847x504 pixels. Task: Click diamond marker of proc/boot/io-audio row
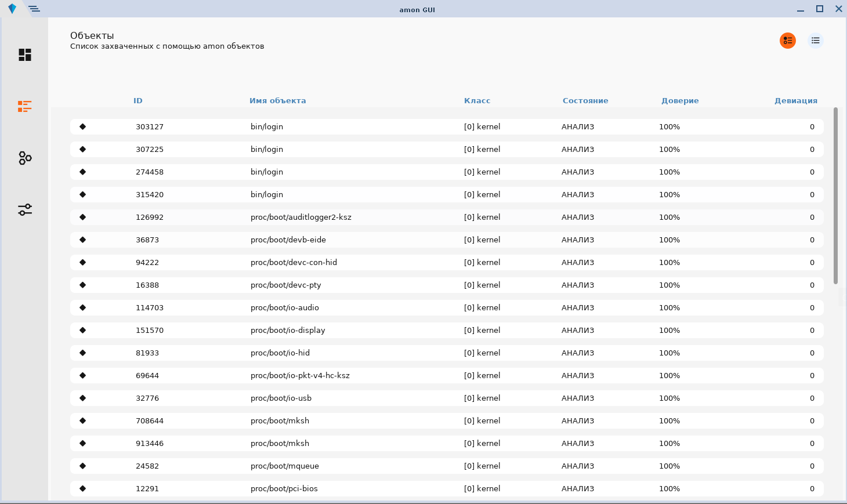click(x=82, y=307)
